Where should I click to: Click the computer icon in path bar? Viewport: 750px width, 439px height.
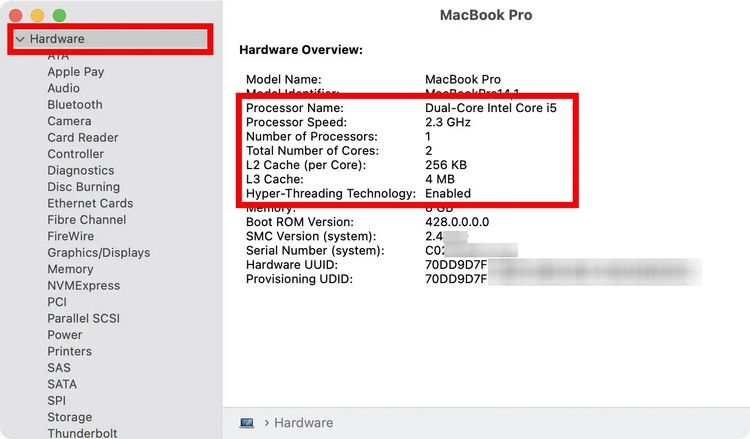click(247, 423)
